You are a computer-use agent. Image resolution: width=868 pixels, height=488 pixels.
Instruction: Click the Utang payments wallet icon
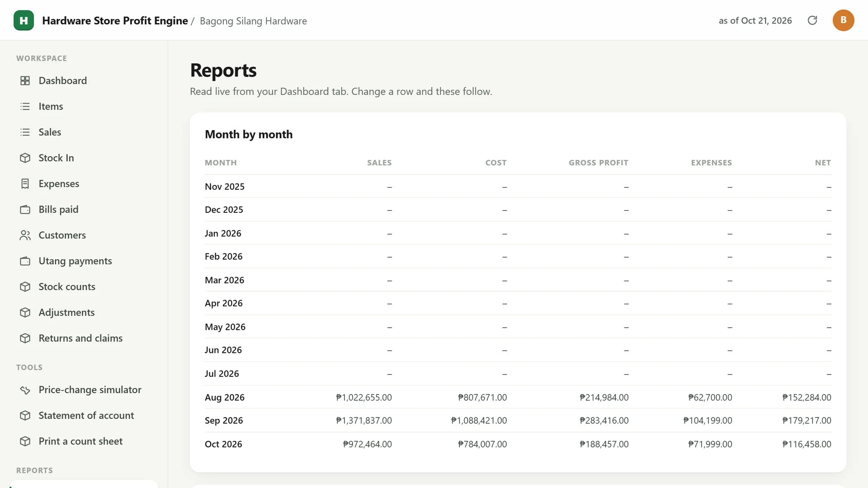pos(25,261)
